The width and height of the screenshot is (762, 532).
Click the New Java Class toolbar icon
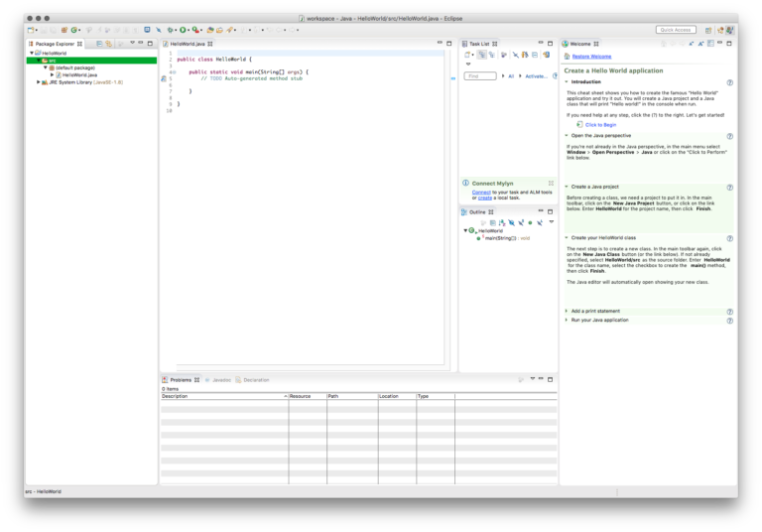pyautogui.click(x=74, y=31)
